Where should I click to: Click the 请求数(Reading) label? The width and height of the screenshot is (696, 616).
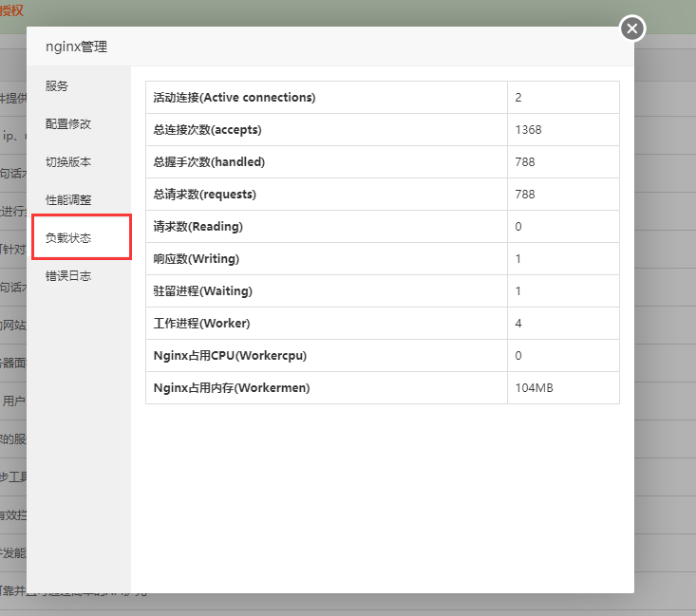tap(198, 226)
